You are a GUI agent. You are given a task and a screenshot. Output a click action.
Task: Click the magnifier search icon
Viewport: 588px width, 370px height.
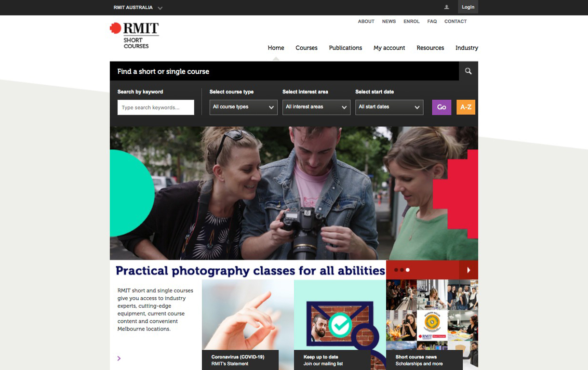468,71
